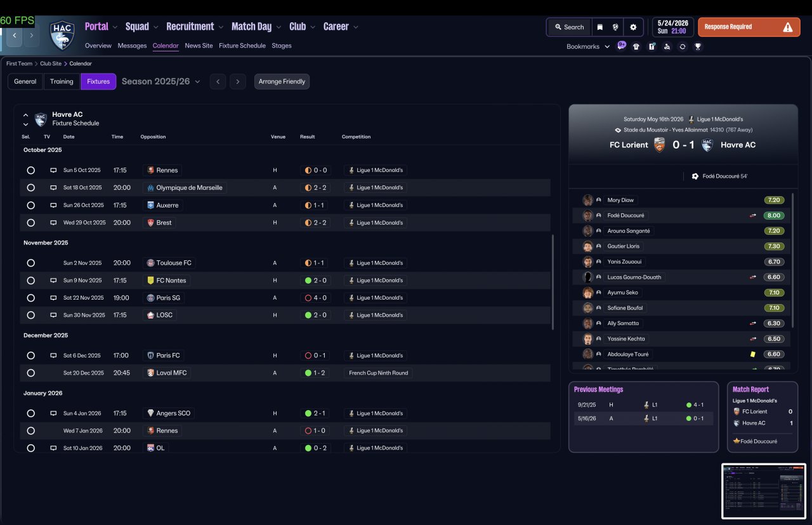Click the tactics board bookmark icon
Viewport: 812px width, 525px height.
pos(652,46)
